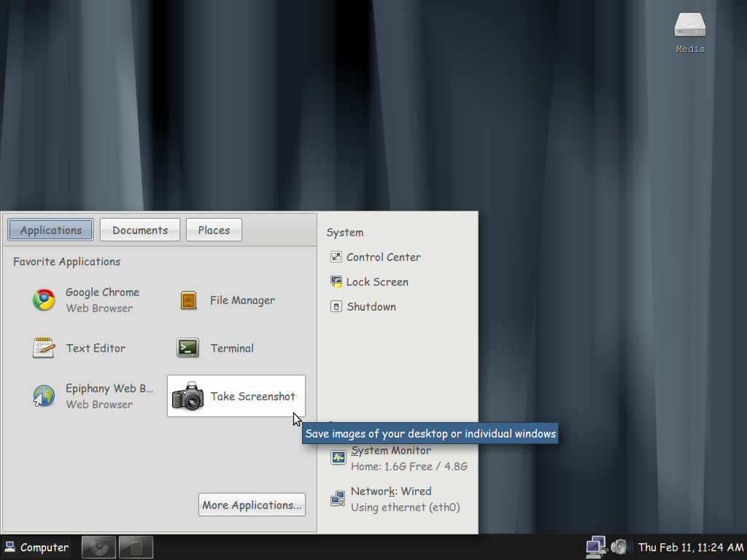Click the Lock Screen icon
The width and height of the screenshot is (747, 560).
tap(336, 282)
